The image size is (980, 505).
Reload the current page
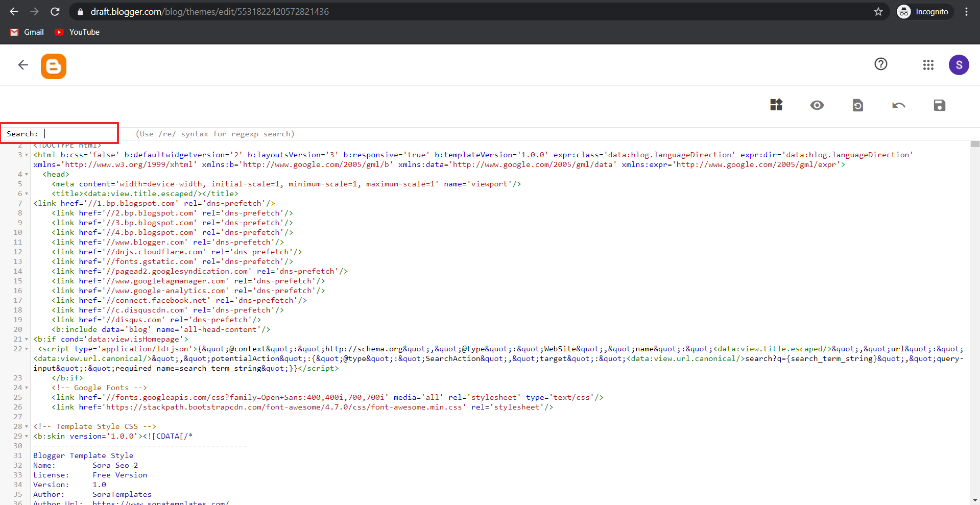click(x=55, y=12)
